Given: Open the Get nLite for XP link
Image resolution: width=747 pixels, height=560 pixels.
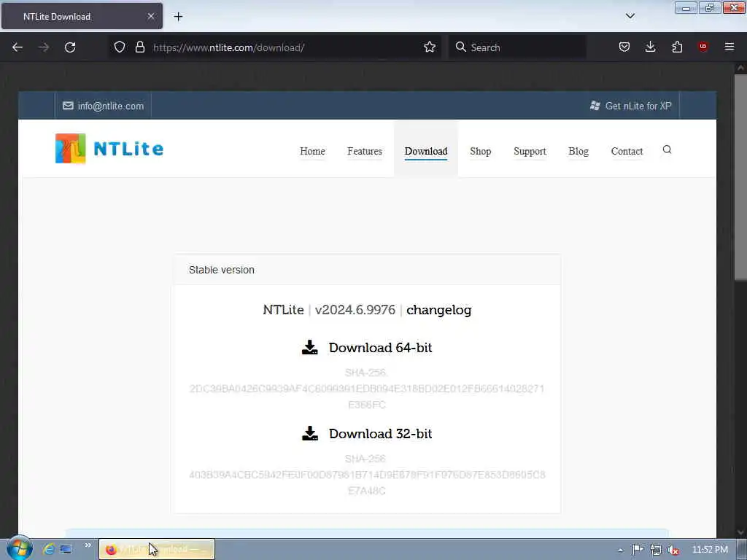Looking at the screenshot, I should point(638,106).
